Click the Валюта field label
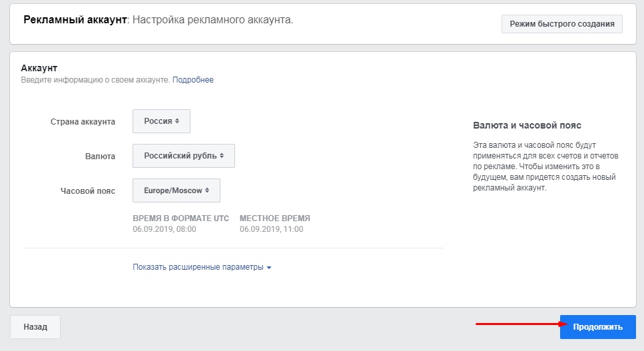Image resolution: width=644 pixels, height=351 pixels. 99,157
